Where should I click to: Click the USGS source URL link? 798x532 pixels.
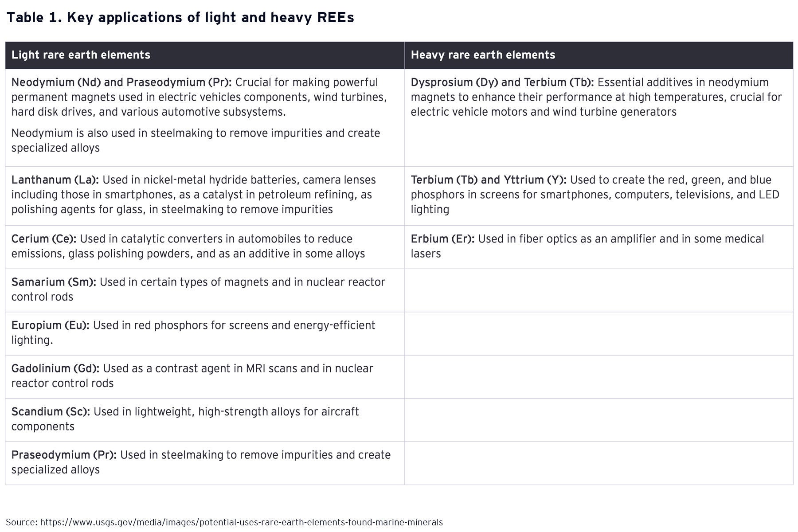[241, 522]
